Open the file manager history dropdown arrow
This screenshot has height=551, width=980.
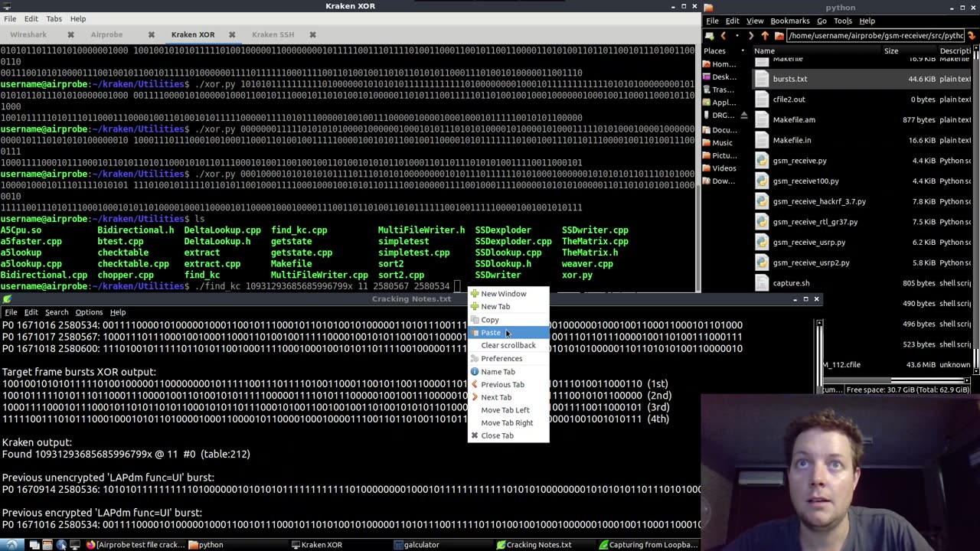[x=737, y=36]
